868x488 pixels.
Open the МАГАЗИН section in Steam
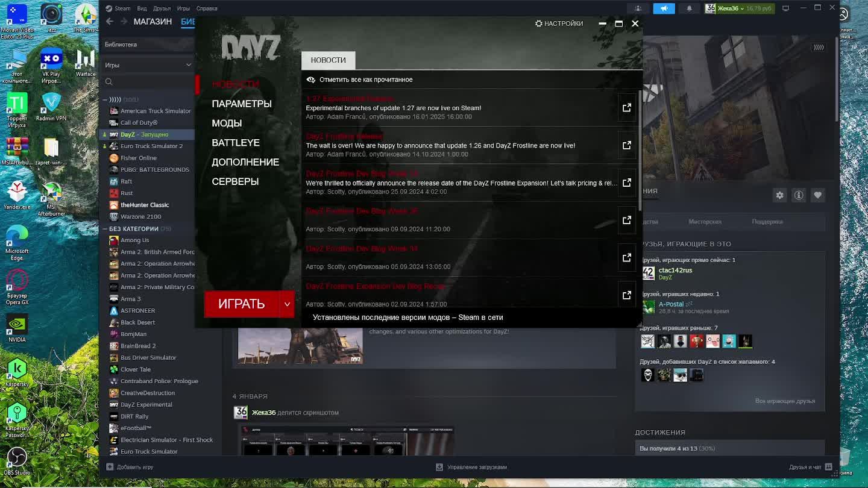(x=153, y=22)
